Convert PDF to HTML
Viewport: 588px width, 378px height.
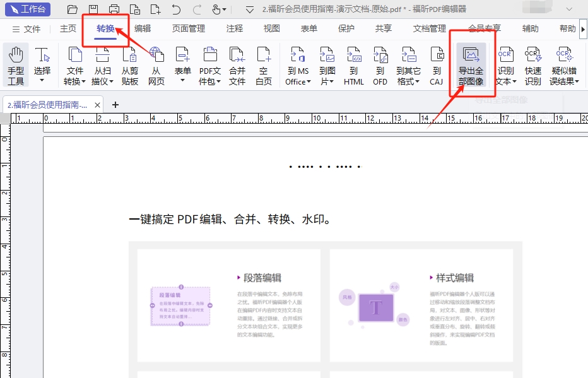pos(354,66)
